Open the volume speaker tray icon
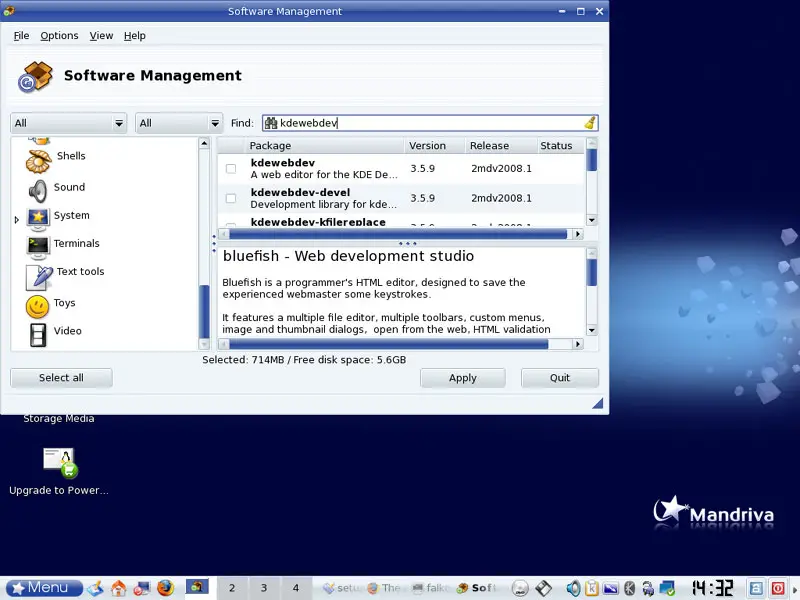Viewport: 800px width, 600px height. [573, 588]
